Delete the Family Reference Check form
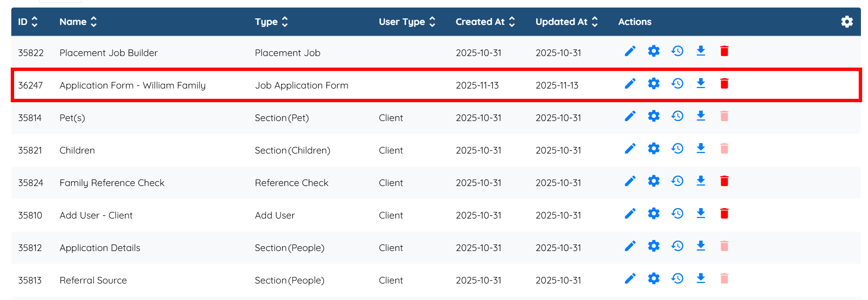The image size is (868, 300). click(724, 181)
